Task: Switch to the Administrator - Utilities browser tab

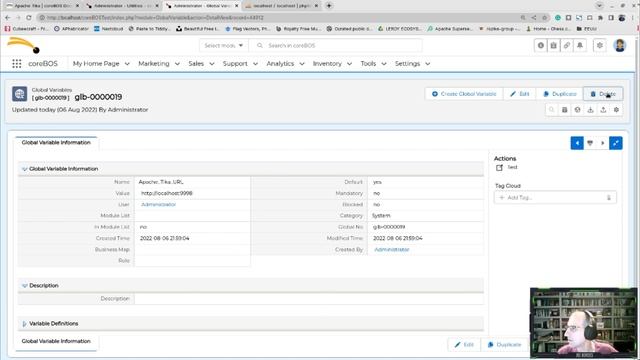Action: click(121, 6)
